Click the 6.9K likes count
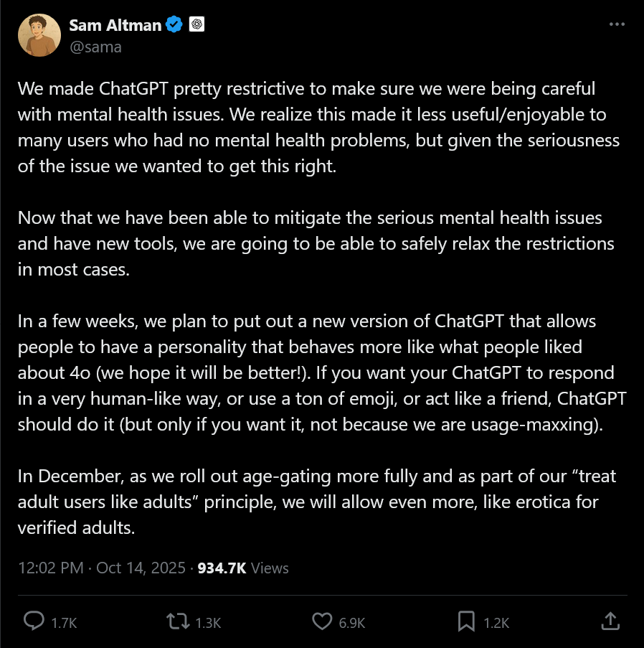This screenshot has height=648, width=644. 351,622
